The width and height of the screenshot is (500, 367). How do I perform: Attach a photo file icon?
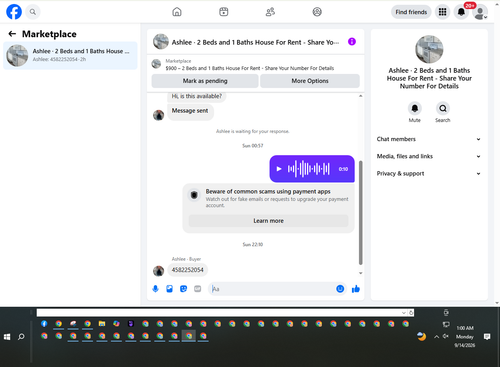(169, 289)
